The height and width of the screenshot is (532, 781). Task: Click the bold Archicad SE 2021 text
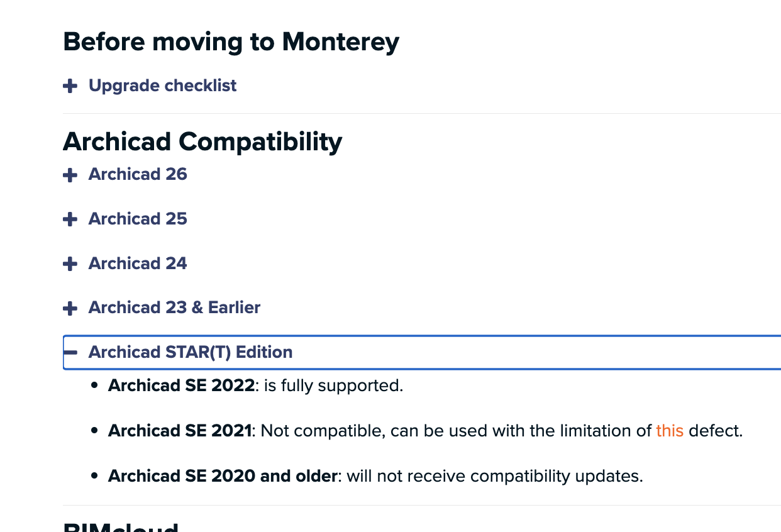[180, 431]
